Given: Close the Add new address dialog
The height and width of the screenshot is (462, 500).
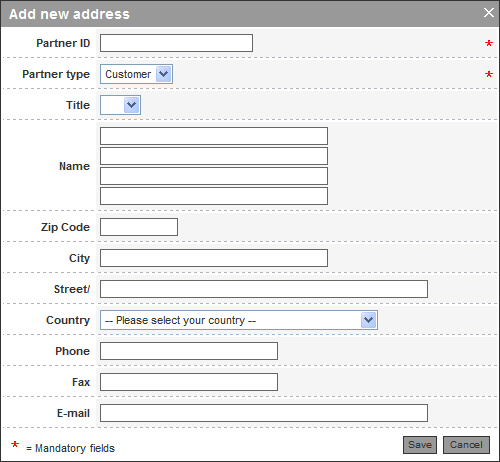Looking at the screenshot, I should (489, 13).
